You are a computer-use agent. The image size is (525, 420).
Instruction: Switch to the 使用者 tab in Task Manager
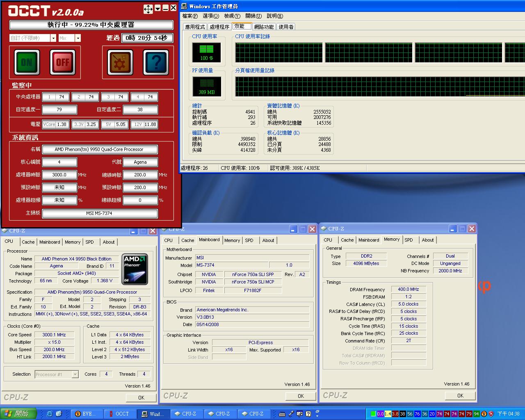click(x=286, y=27)
